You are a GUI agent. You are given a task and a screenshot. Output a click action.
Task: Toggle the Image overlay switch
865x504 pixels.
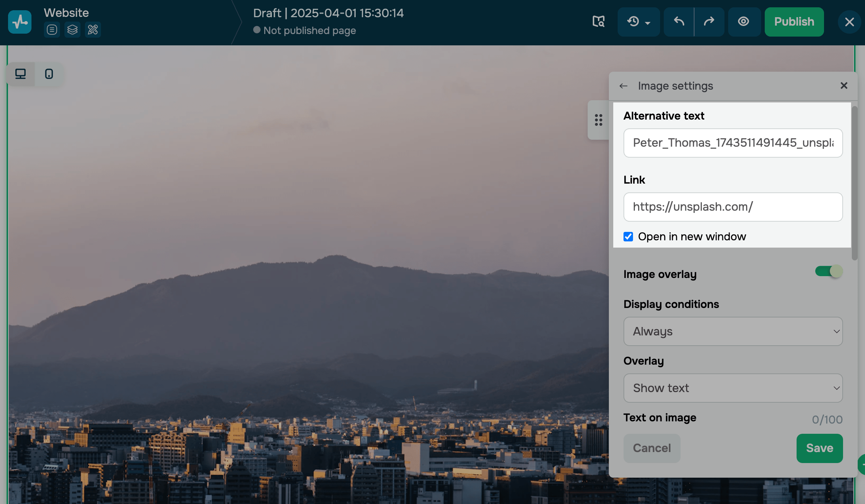tap(829, 271)
